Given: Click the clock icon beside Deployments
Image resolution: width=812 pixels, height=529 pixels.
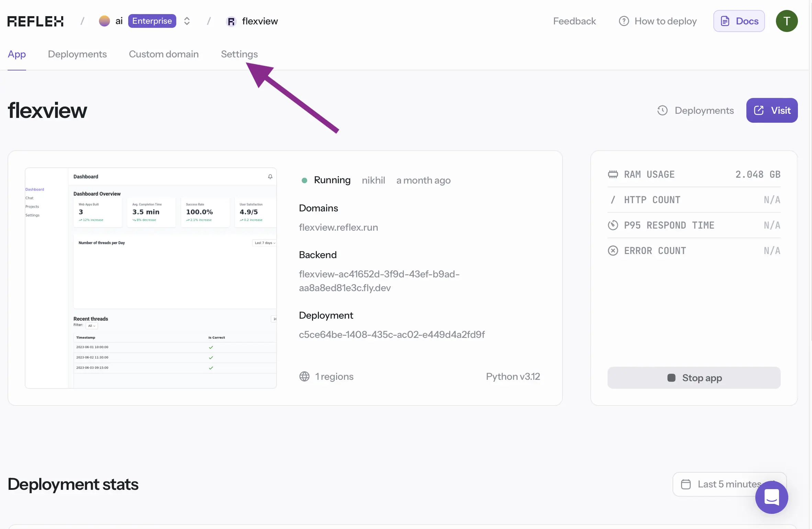Looking at the screenshot, I should [x=662, y=111].
